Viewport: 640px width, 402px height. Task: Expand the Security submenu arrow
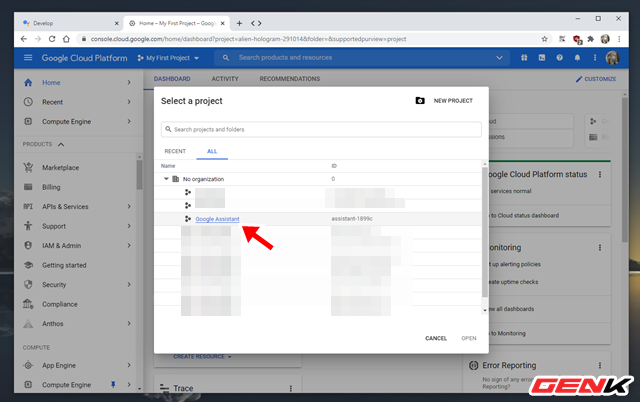pos(129,284)
